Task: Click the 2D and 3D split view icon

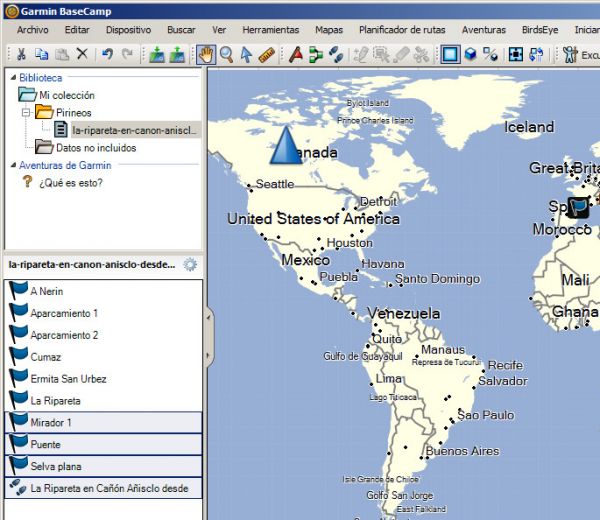Action: (x=490, y=55)
